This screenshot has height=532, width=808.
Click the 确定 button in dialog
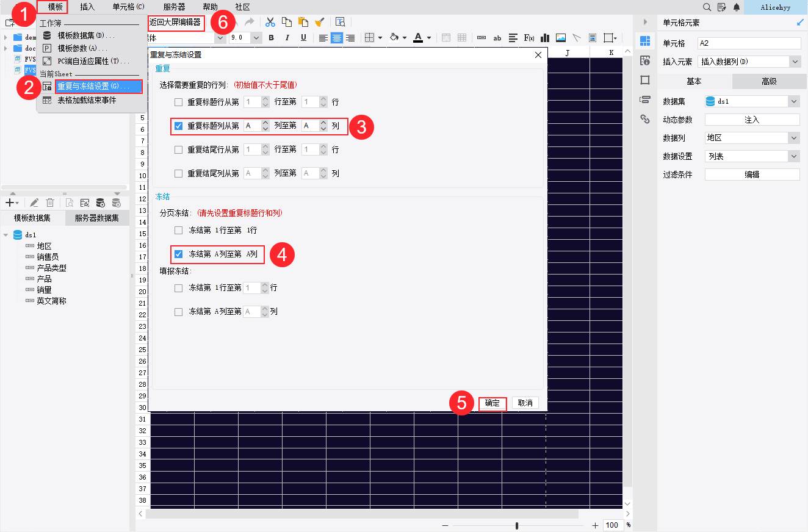point(492,403)
